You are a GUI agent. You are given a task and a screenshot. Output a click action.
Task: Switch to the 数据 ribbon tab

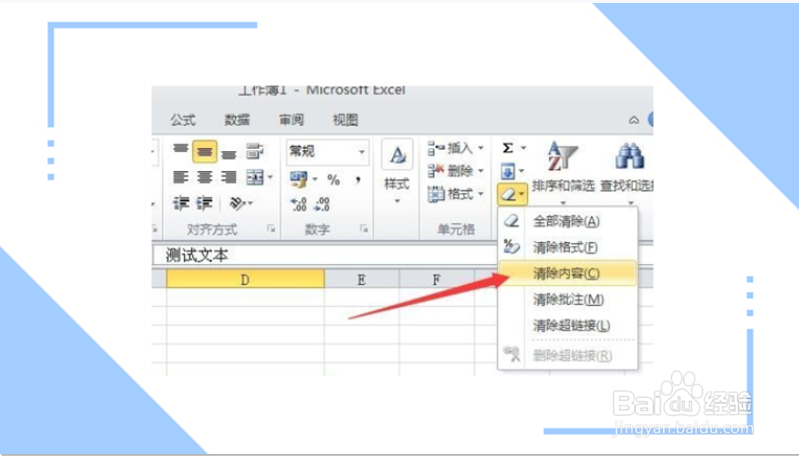click(237, 120)
